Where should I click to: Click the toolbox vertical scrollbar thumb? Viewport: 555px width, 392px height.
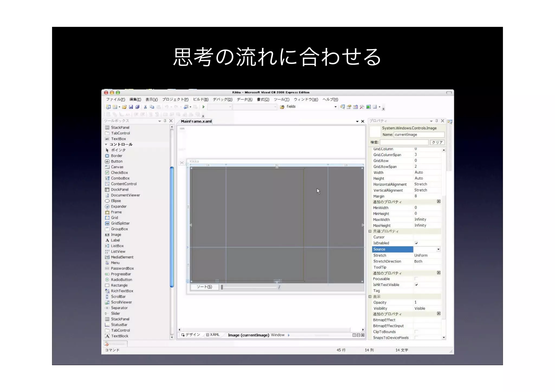(x=172, y=227)
